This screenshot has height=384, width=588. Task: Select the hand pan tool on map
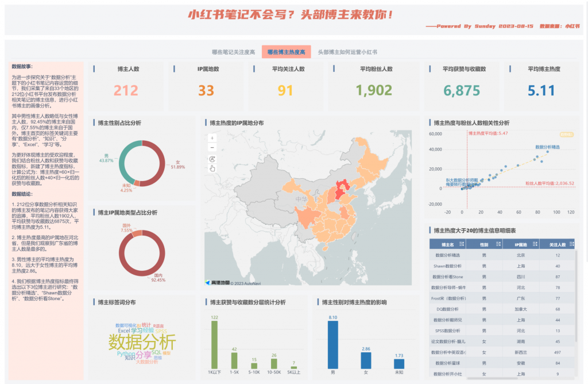tap(212, 168)
